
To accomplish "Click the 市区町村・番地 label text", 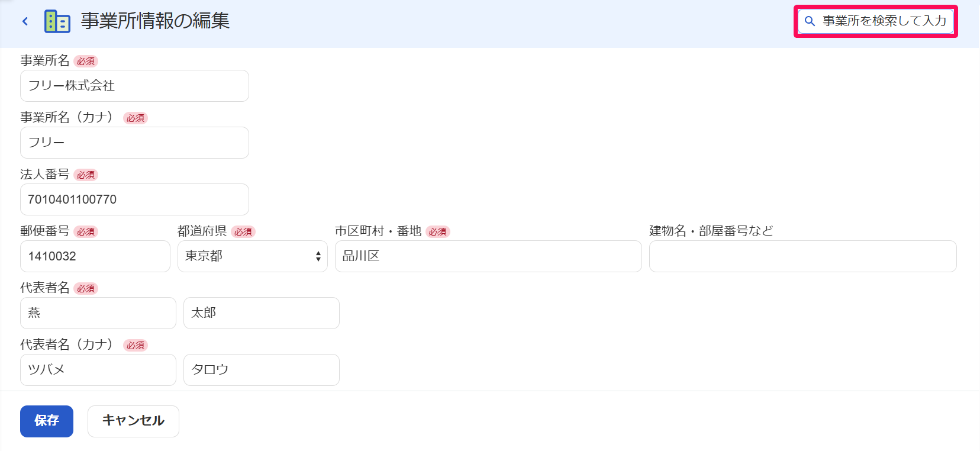I will (378, 231).
